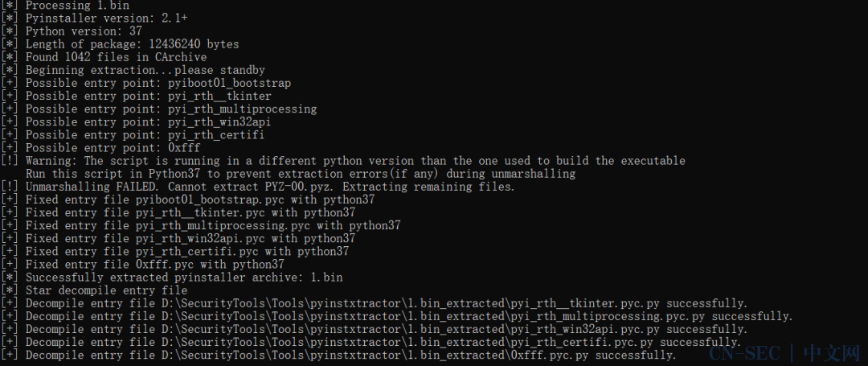
Task: Click the "Found 1042 files in CArchive" line
Action: click(x=104, y=57)
